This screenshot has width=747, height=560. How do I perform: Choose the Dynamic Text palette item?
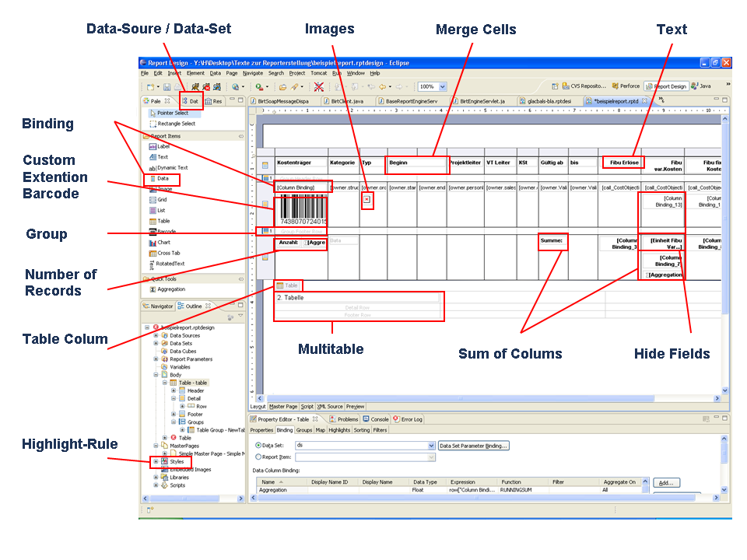pyautogui.click(x=168, y=168)
